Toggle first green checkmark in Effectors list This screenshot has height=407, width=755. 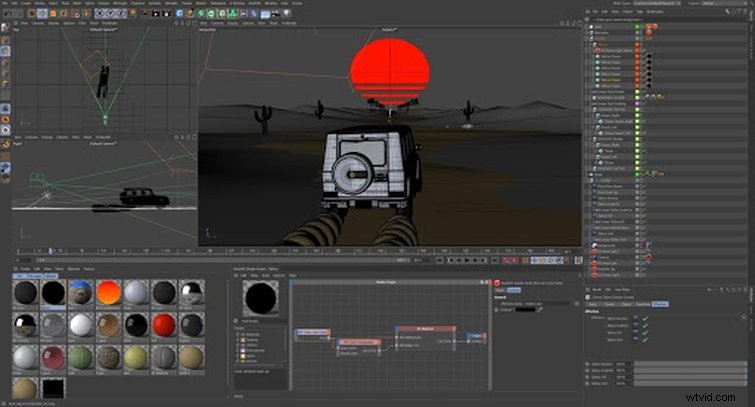[x=646, y=317]
